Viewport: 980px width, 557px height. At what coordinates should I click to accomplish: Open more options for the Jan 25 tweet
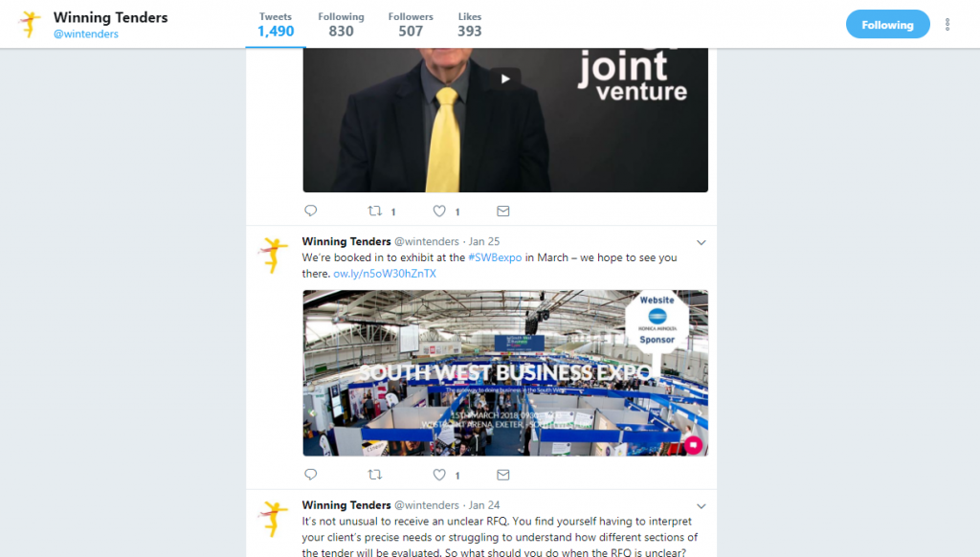tap(702, 242)
